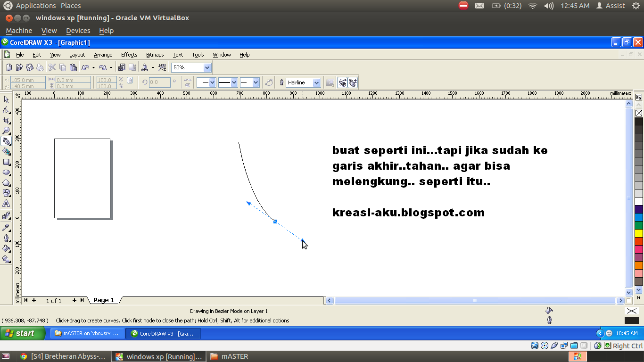Click the Open file icon

(19, 67)
